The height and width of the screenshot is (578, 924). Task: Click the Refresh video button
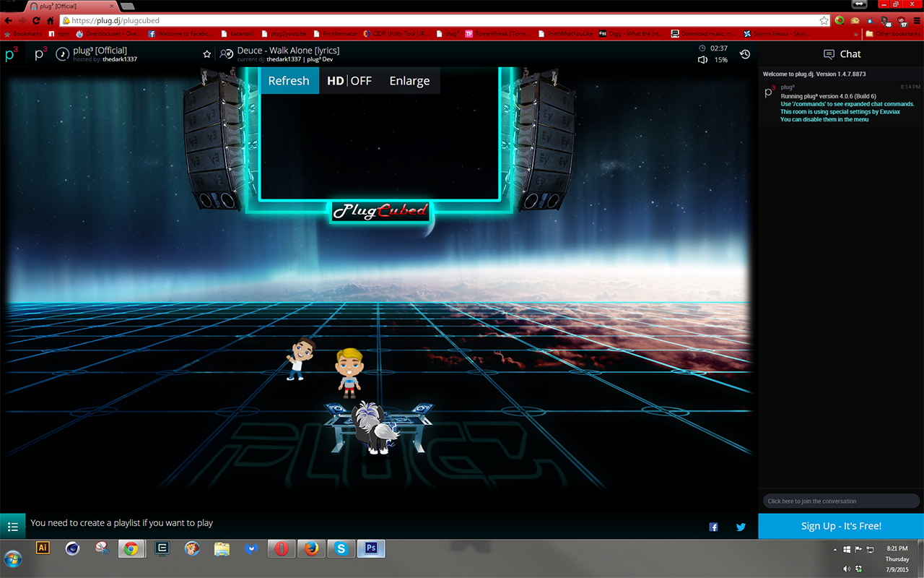pos(289,81)
